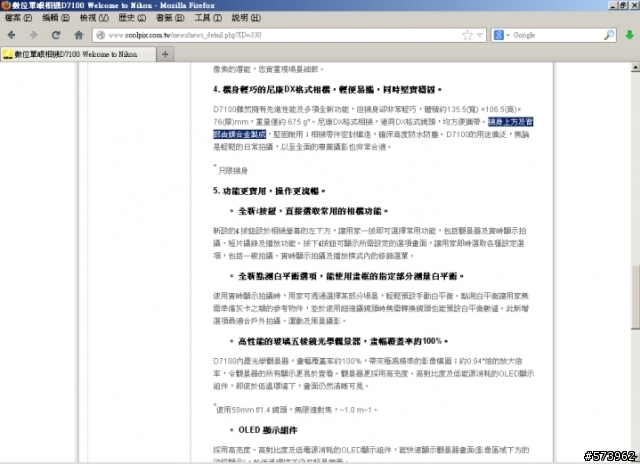Open the Home page button

pos(79,35)
